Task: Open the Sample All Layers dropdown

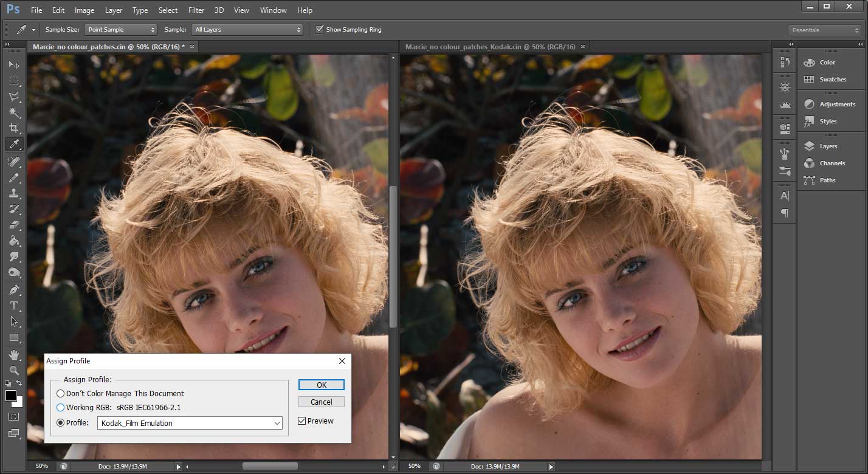Action: 247,29
